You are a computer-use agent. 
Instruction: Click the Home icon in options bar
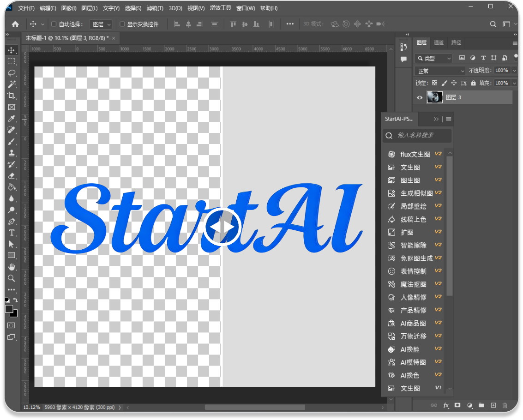(x=15, y=24)
